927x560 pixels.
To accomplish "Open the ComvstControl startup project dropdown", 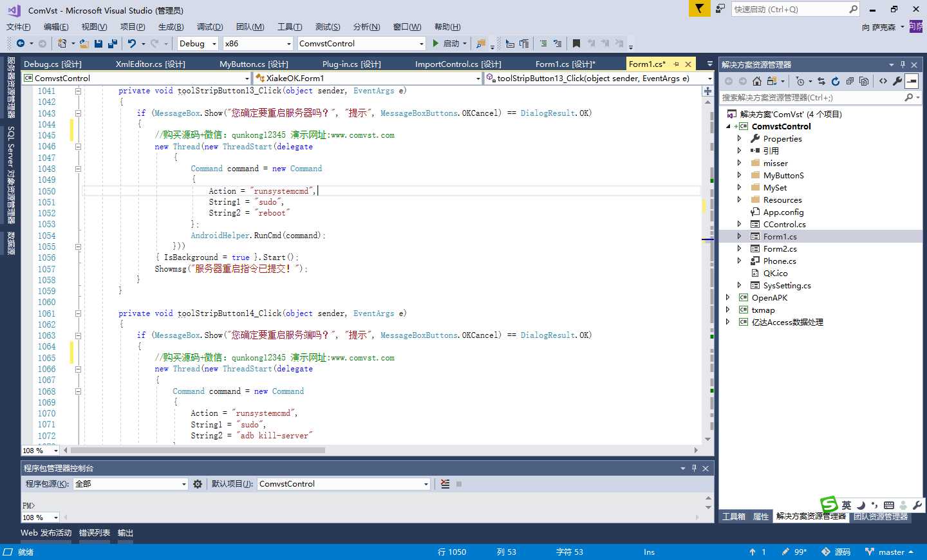I will tap(361, 44).
